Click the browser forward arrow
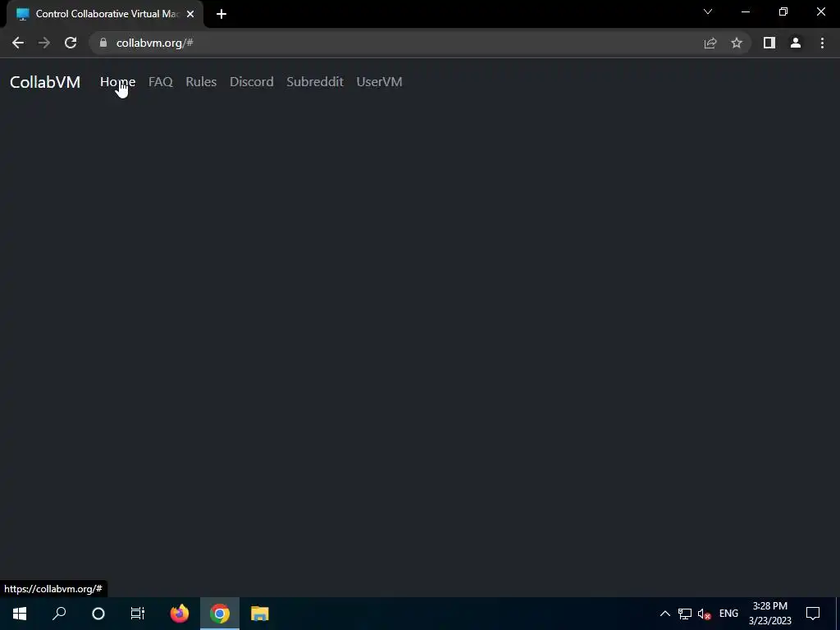Image resolution: width=840 pixels, height=630 pixels. tap(44, 43)
